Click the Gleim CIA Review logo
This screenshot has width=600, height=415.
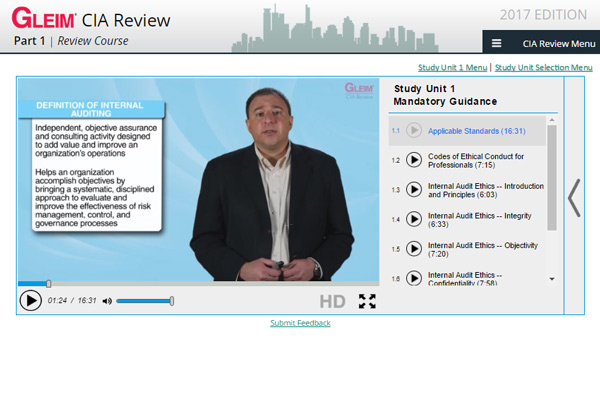[x=91, y=18]
